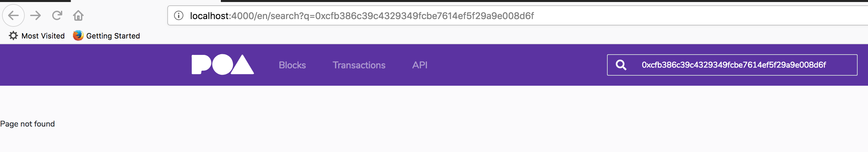This screenshot has height=152, width=868.
Task: Click the POA logo
Action: click(223, 64)
